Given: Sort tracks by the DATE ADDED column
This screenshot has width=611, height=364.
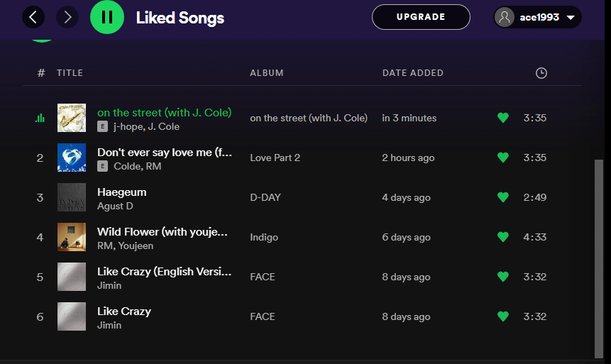Looking at the screenshot, I should pyautogui.click(x=413, y=73).
